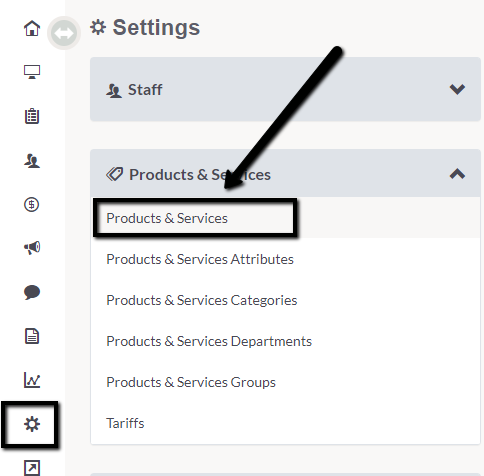Open the highlighted Products & Services link
This screenshot has height=476, width=484.
tap(167, 218)
